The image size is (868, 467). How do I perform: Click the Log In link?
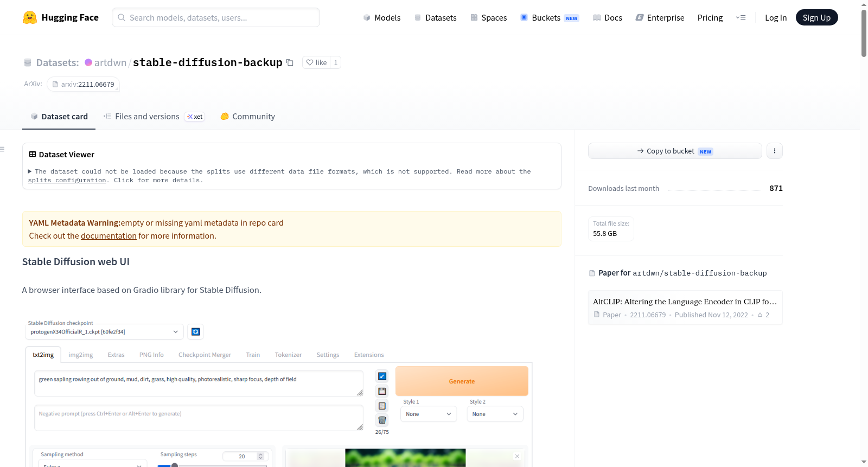[x=776, y=18]
